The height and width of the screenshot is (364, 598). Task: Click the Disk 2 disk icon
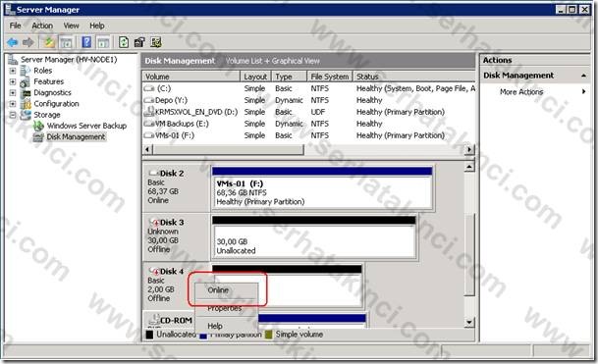154,173
